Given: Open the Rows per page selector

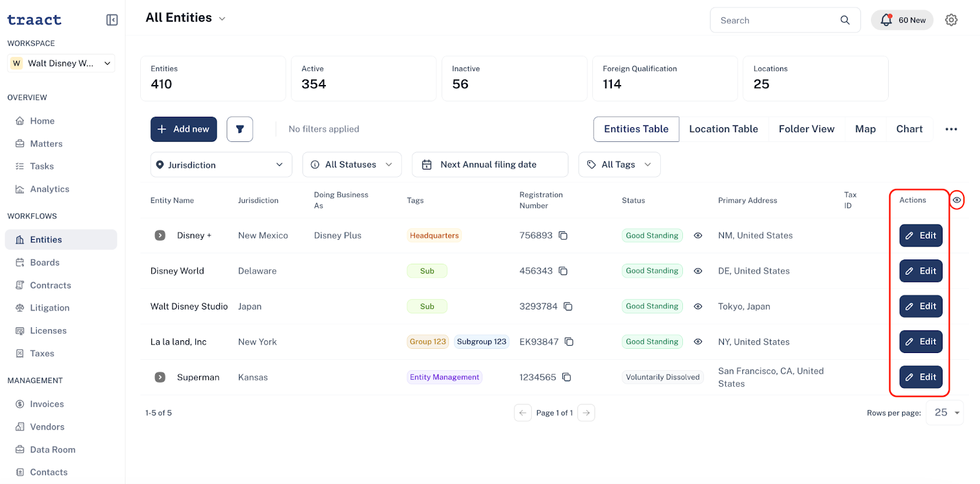Looking at the screenshot, I should click(x=945, y=413).
